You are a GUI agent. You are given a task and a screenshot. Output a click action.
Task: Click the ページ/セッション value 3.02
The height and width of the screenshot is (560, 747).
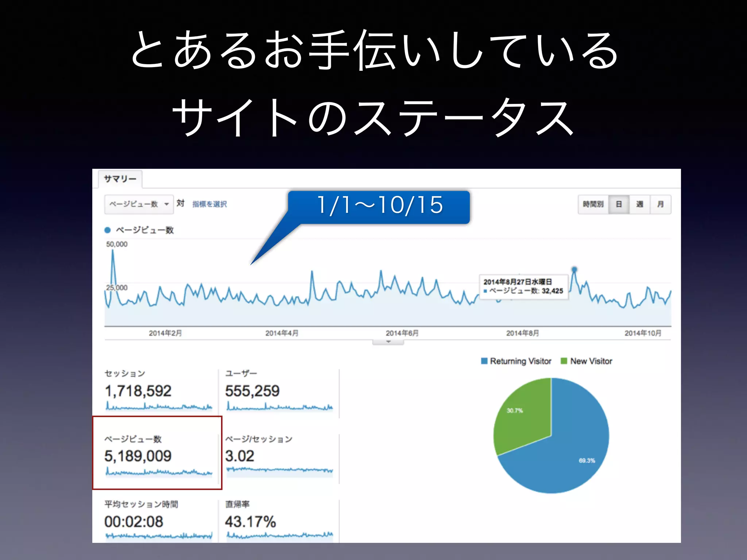240,456
